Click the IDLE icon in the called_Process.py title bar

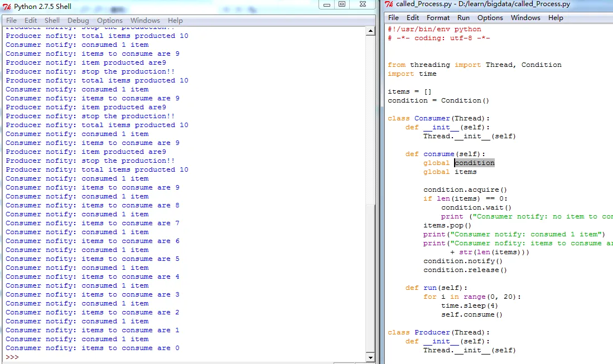[x=389, y=4]
